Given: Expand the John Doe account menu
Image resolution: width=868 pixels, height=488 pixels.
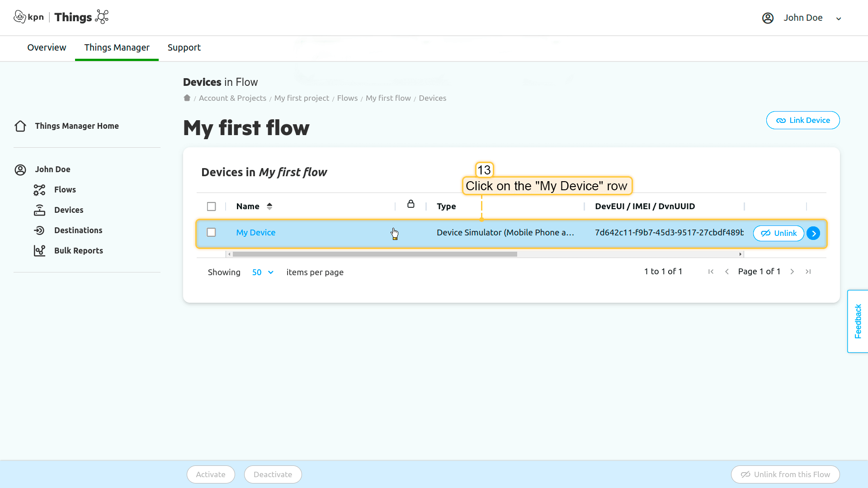Looking at the screenshot, I should [838, 19].
